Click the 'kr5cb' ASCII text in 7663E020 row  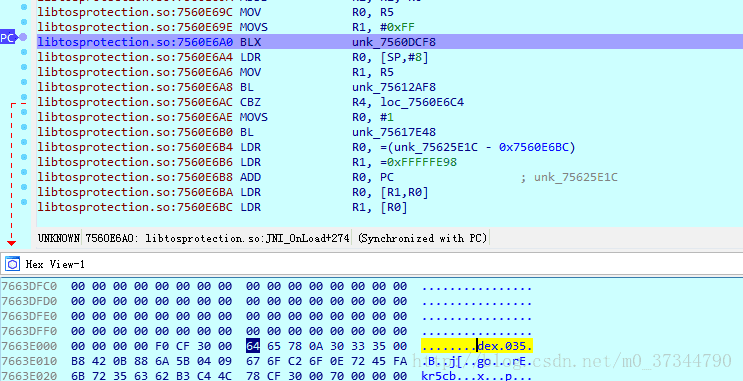[x=438, y=376]
